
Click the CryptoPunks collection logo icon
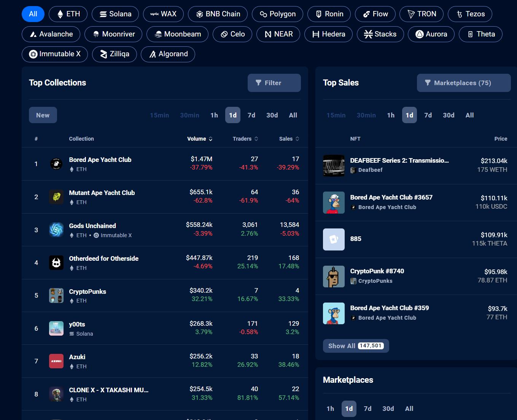[x=56, y=296]
